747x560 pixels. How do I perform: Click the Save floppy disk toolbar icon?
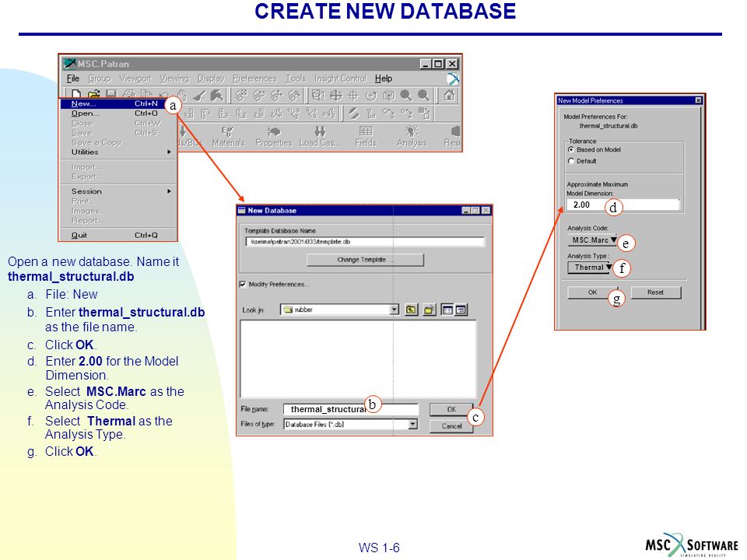[x=111, y=95]
